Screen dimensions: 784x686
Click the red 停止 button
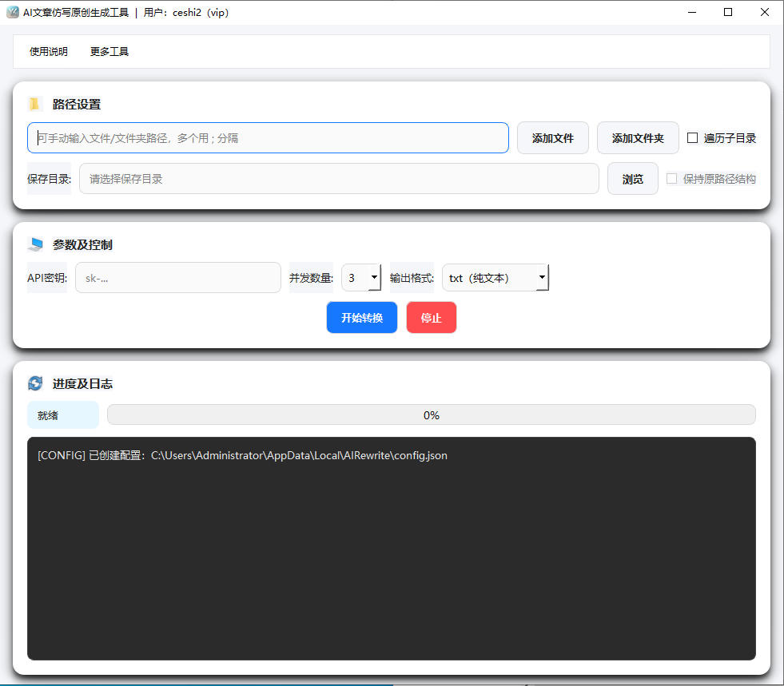pyautogui.click(x=431, y=317)
